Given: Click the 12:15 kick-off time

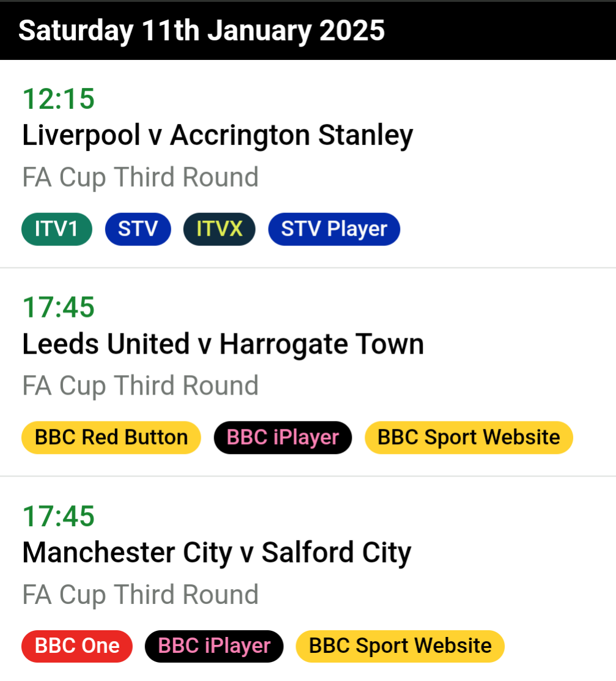Looking at the screenshot, I should [x=58, y=99].
